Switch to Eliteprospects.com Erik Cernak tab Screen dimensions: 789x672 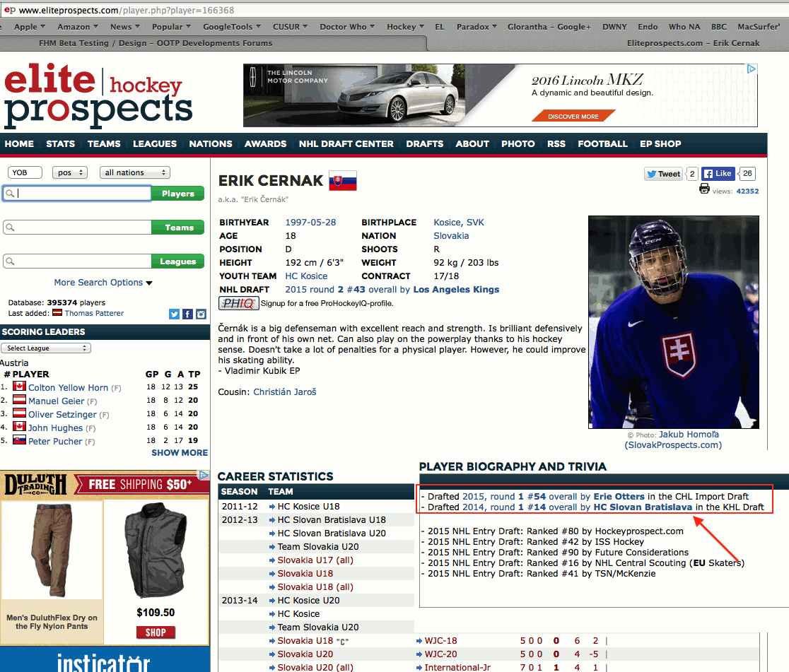click(694, 43)
